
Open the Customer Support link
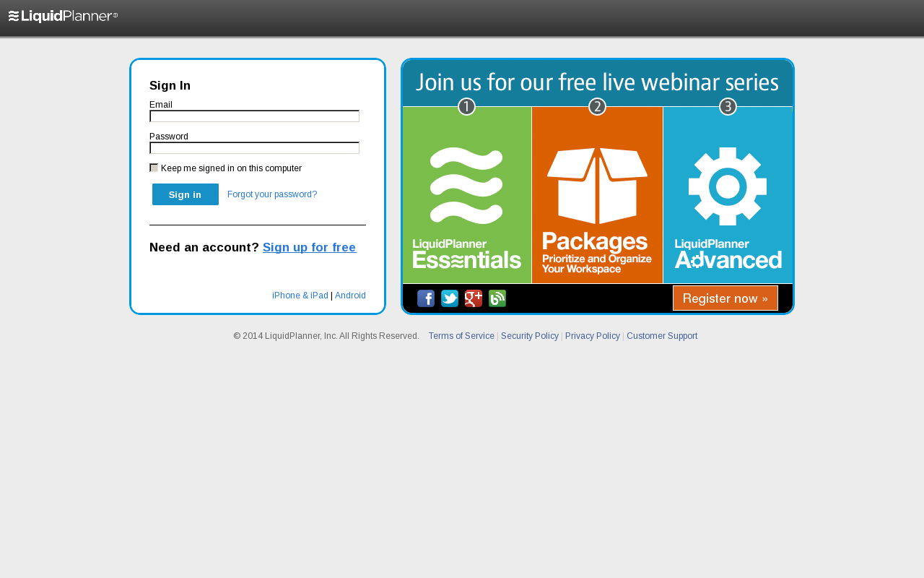coord(662,336)
